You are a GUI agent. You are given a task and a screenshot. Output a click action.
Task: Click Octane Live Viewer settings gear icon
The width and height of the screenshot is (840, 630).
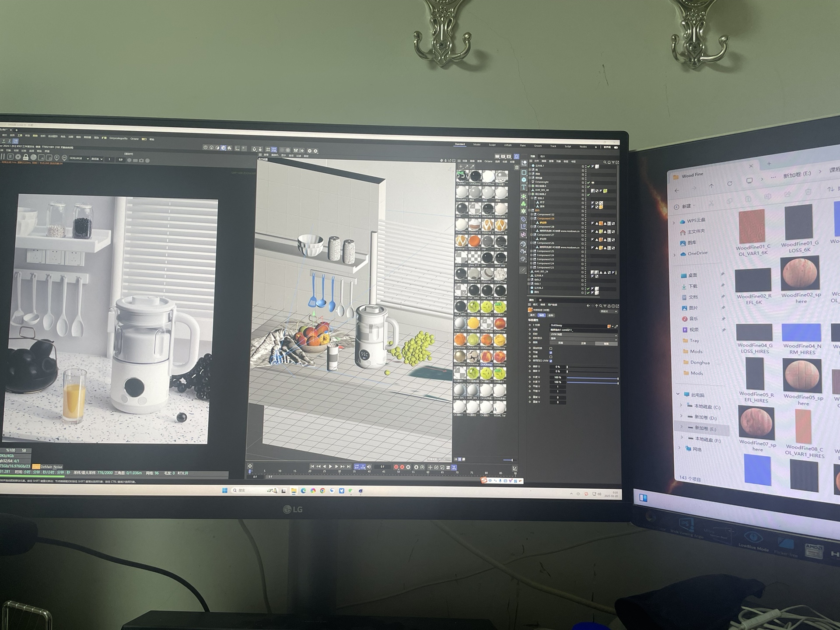[18, 157]
